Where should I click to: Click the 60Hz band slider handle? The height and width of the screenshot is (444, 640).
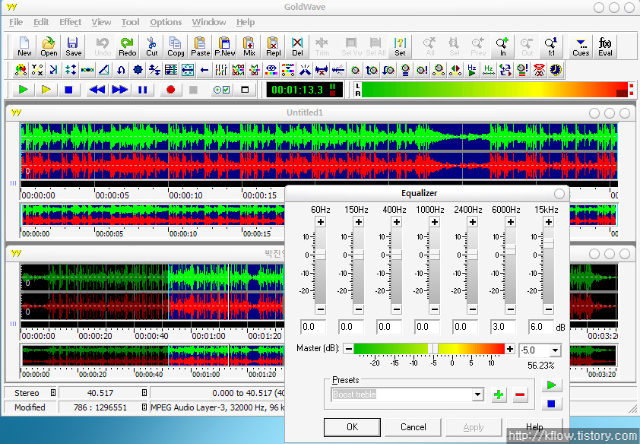pyautogui.click(x=320, y=255)
